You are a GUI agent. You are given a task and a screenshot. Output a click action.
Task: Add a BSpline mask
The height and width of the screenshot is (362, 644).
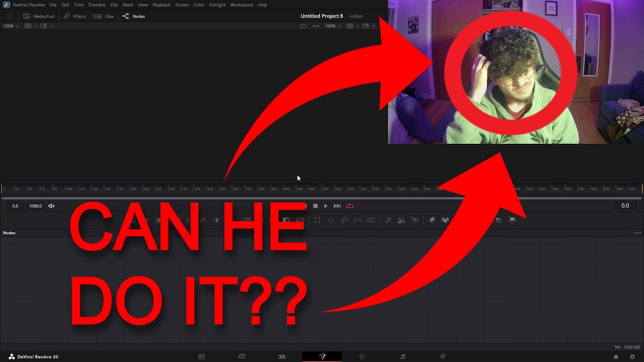(x=357, y=220)
